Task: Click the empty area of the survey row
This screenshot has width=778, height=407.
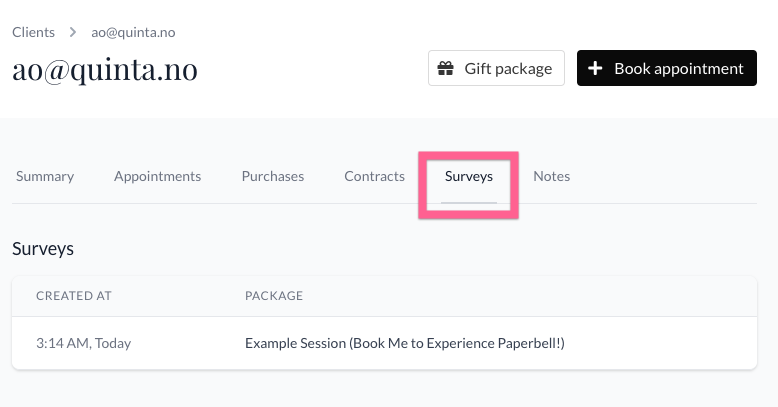Action: [660, 343]
